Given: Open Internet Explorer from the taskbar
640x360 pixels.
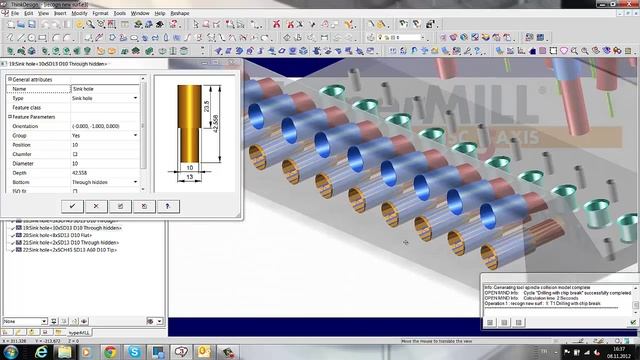Looking at the screenshot, I should (41, 352).
